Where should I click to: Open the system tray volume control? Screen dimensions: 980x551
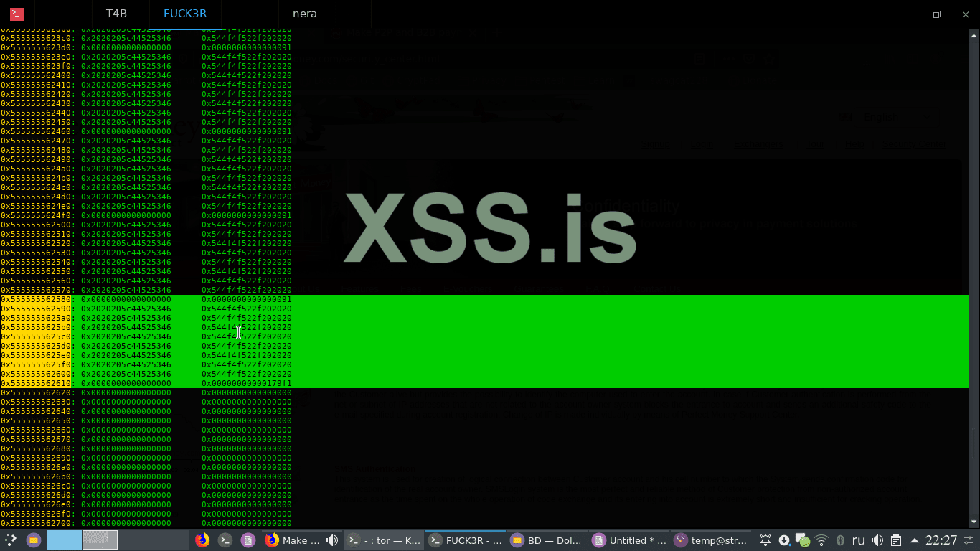[877, 540]
